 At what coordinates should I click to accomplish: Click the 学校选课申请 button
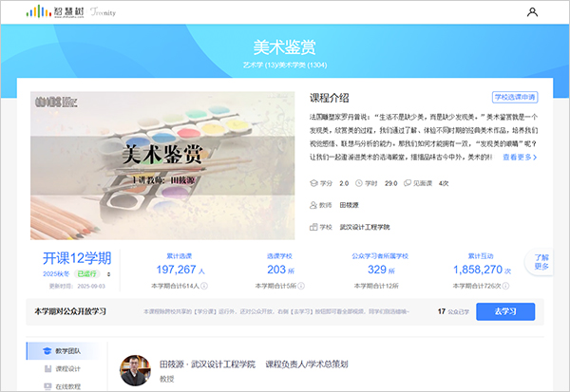[x=515, y=97]
